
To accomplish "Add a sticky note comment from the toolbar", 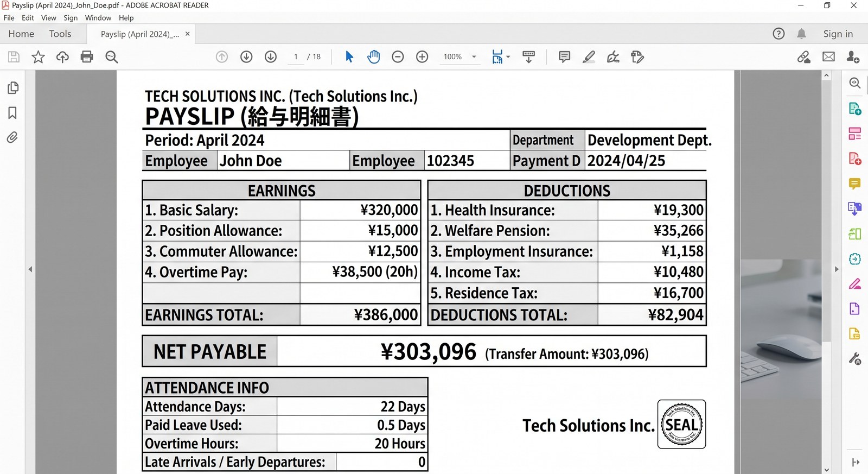I will click(564, 56).
